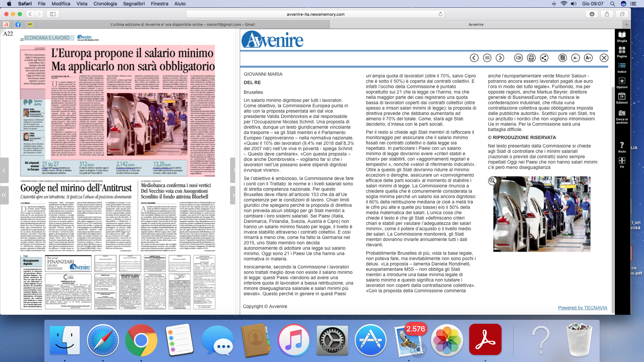Open Spotlight search in menu bar
The width and height of the screenshot is (644, 362).
point(612,4)
